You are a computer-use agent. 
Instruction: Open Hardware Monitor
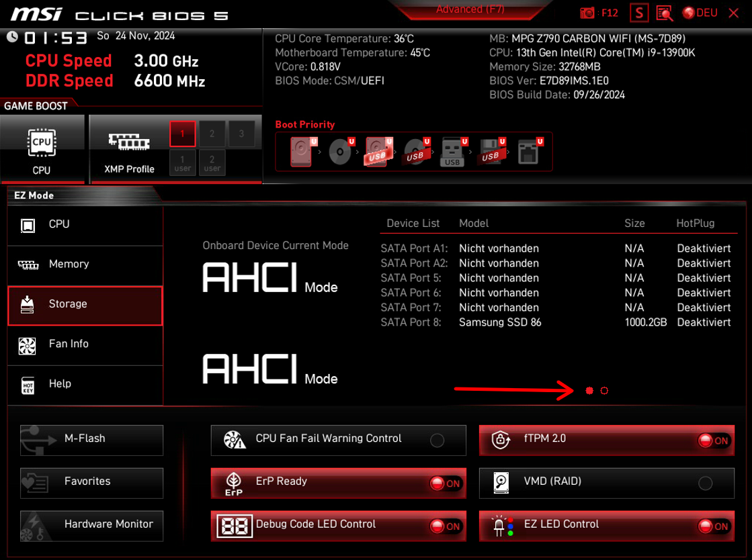[x=91, y=526]
